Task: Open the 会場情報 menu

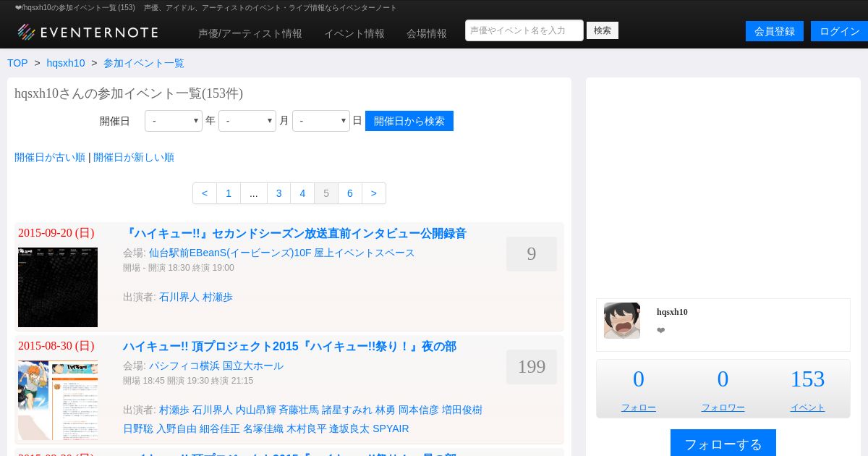Action: click(427, 33)
